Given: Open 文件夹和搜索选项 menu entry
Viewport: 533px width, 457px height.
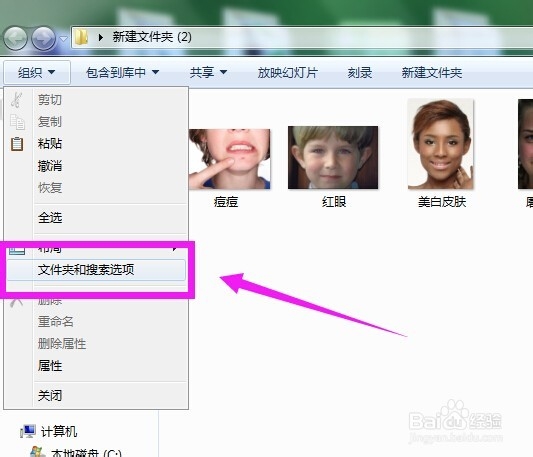Looking at the screenshot, I should point(96,270).
